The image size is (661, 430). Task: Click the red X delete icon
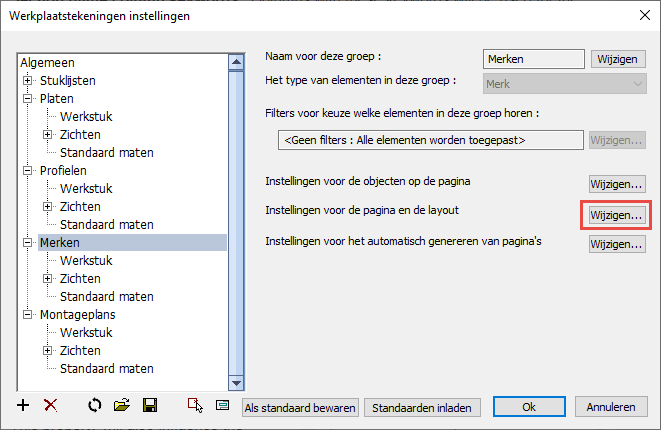click(x=51, y=406)
